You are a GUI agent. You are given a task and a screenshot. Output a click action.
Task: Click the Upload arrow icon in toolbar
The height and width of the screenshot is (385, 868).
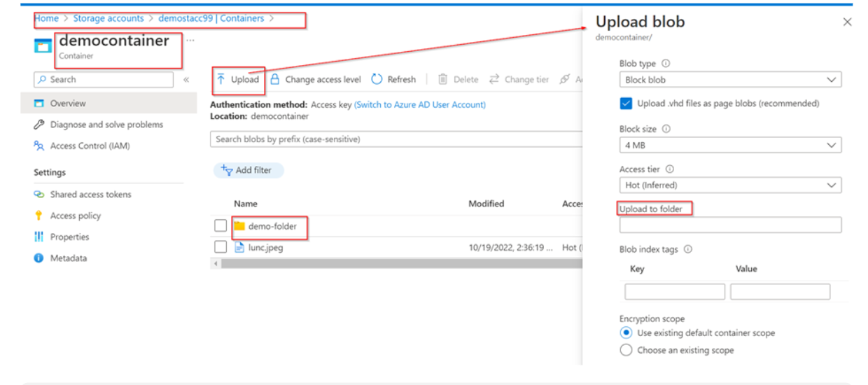pos(220,79)
